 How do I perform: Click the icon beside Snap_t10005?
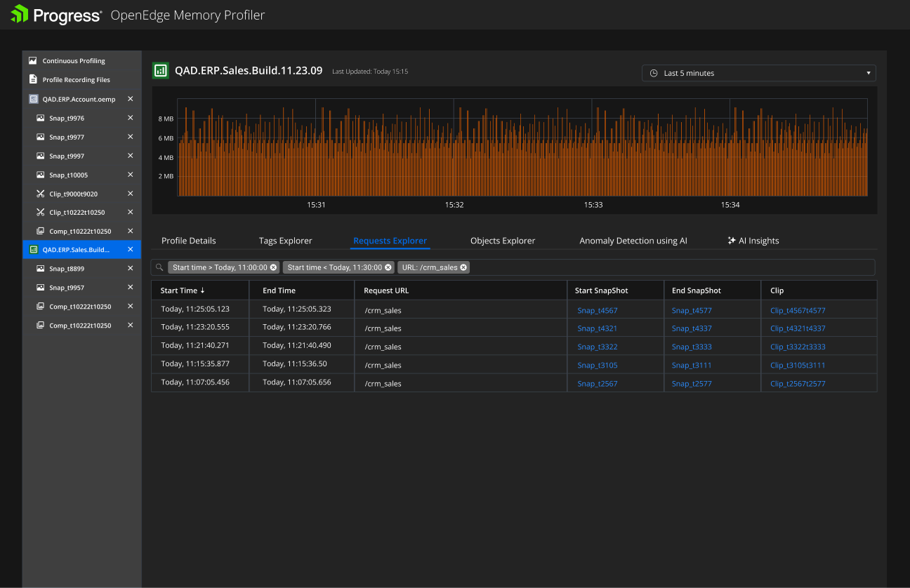(41, 175)
